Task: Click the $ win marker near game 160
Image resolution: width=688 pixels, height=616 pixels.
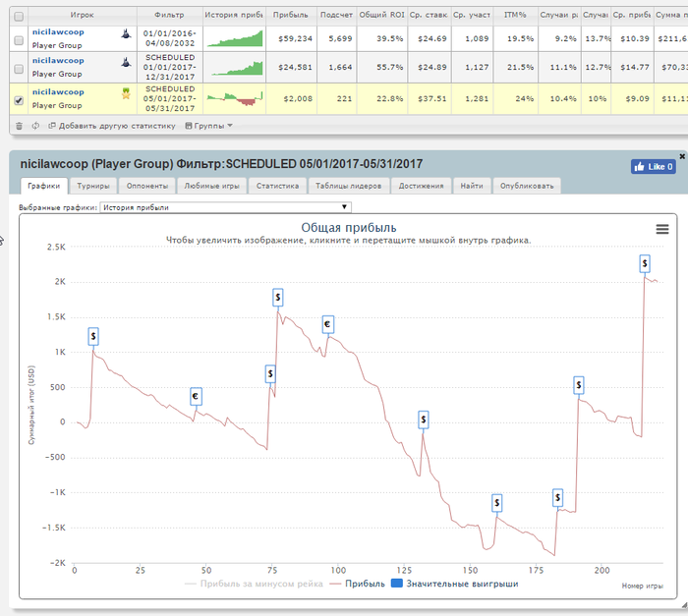Action: (x=496, y=503)
